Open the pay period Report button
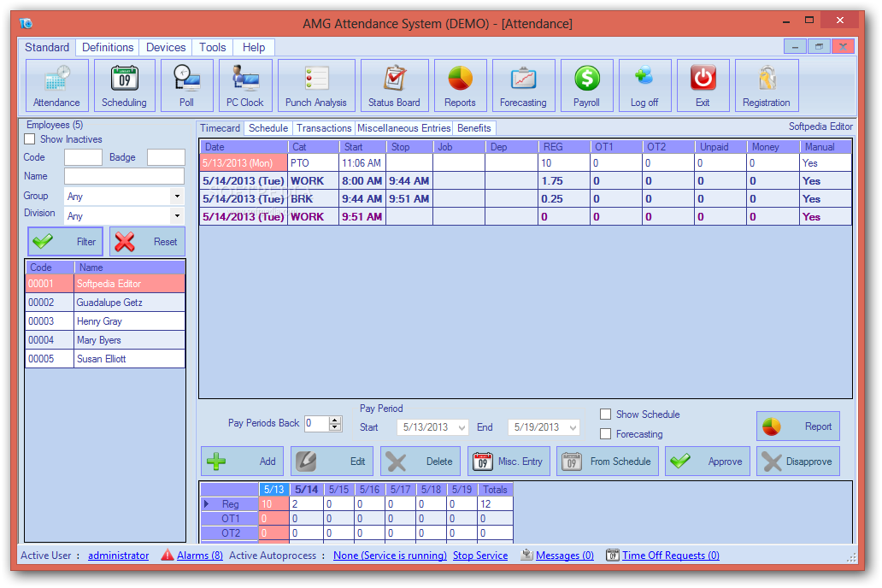 798,426
